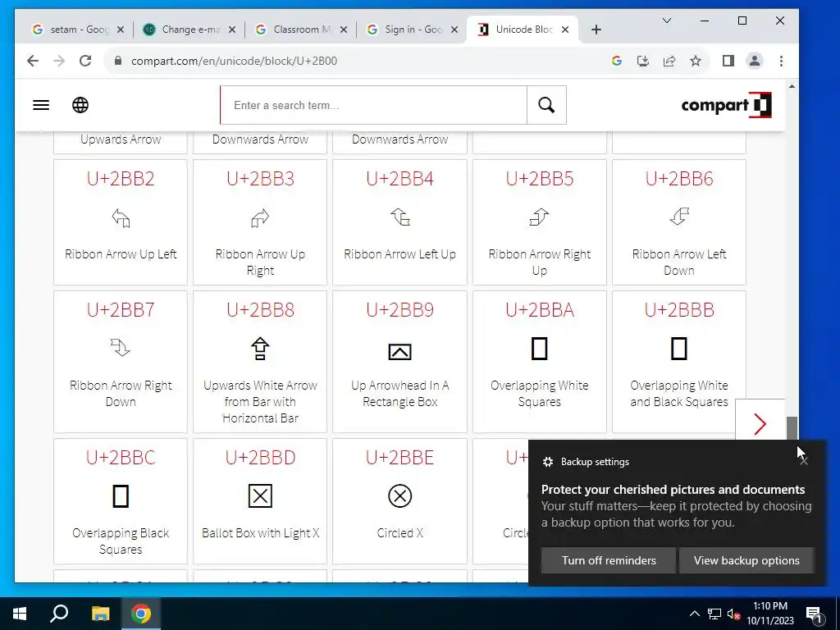
Task: Click the compart logo
Action: click(x=726, y=105)
